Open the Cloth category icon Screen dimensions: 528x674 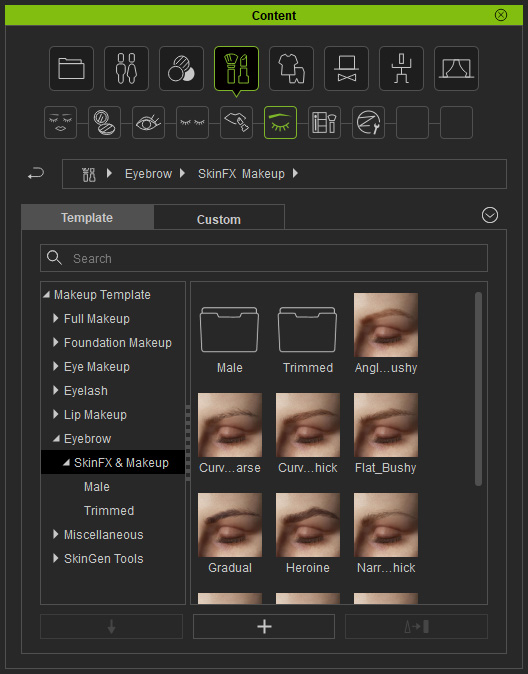point(292,68)
